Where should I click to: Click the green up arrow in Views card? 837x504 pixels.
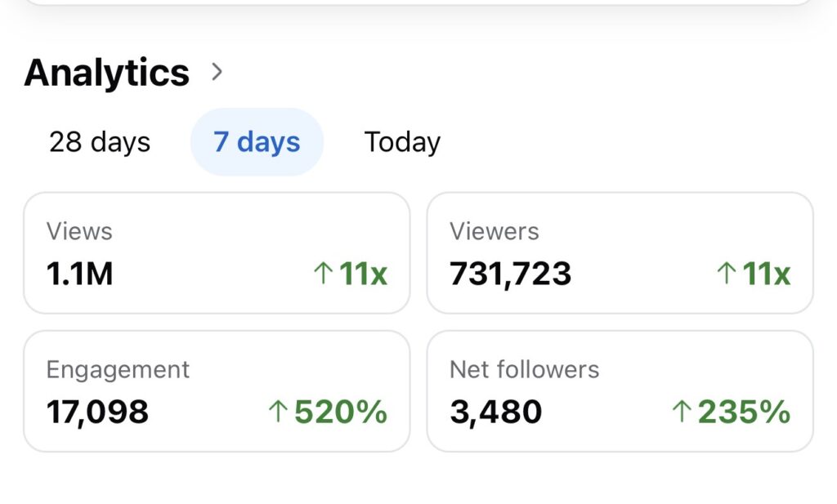click(323, 274)
